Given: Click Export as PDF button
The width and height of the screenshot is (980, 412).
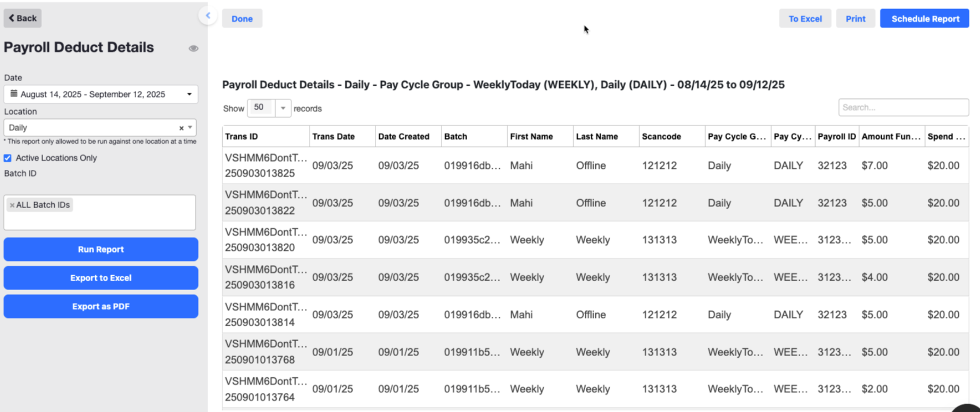Looking at the screenshot, I should click(101, 307).
